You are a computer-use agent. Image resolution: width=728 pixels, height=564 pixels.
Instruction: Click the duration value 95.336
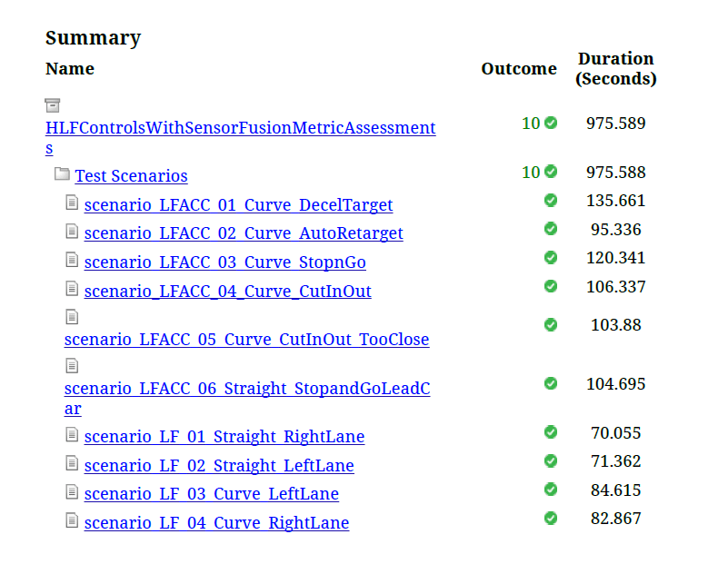(x=615, y=230)
